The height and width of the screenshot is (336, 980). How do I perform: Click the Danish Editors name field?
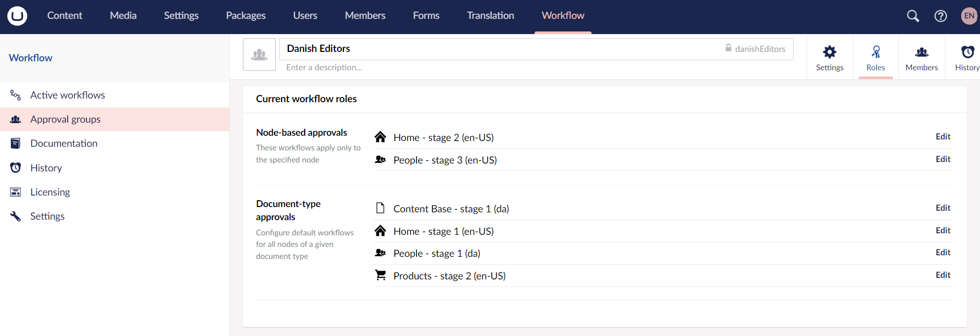coord(536,49)
